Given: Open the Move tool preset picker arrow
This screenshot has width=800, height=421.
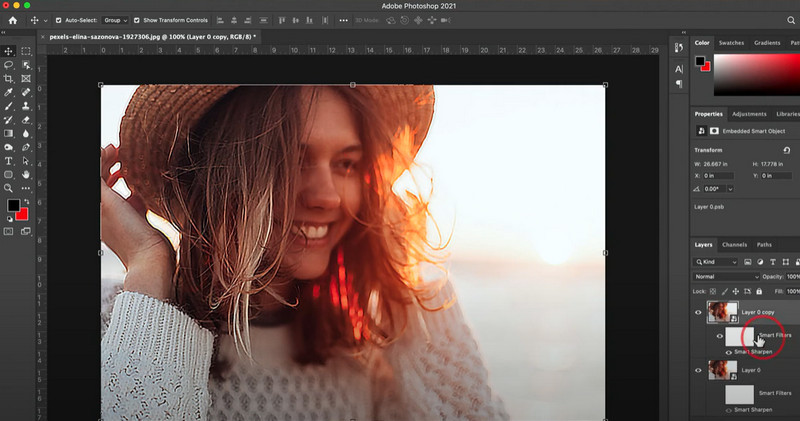Looking at the screenshot, I should [x=45, y=21].
